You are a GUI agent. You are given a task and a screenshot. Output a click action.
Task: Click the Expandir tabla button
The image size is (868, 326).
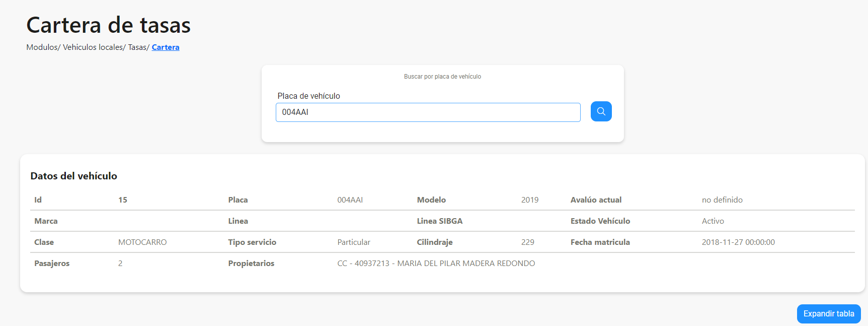(829, 314)
